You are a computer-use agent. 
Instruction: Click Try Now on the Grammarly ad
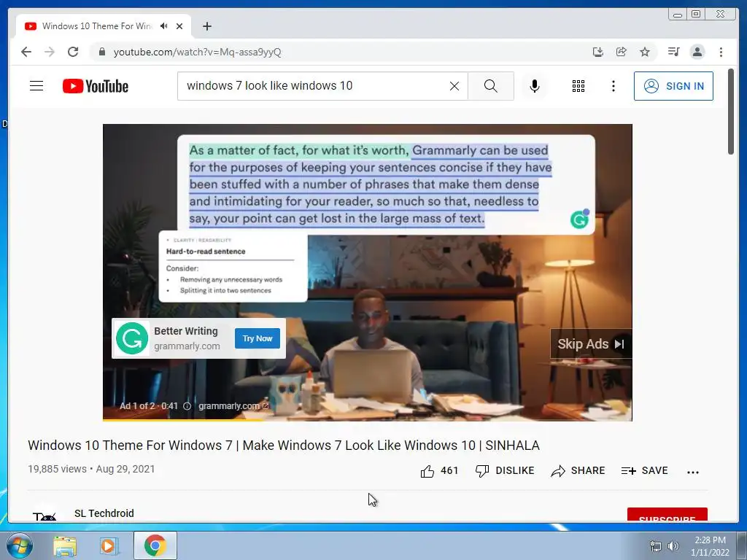coord(258,338)
